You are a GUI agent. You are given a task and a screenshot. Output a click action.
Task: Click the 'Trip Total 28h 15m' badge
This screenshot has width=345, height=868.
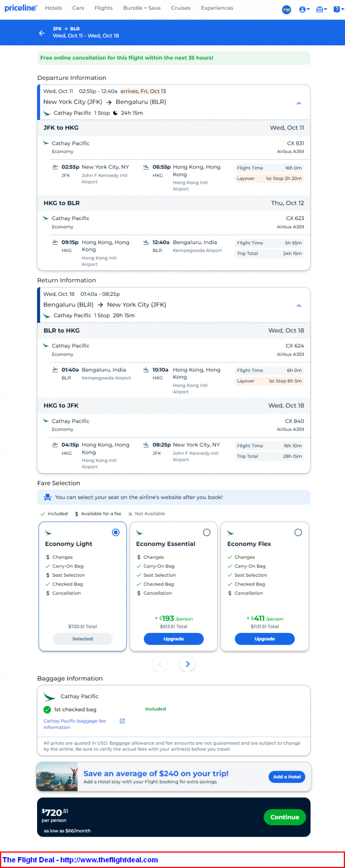point(269,456)
